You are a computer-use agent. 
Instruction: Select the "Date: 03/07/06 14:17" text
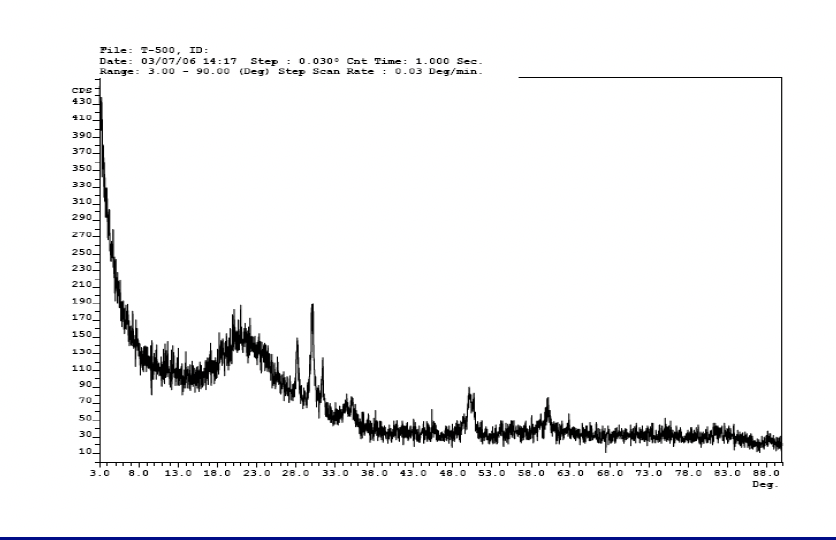pos(168,61)
